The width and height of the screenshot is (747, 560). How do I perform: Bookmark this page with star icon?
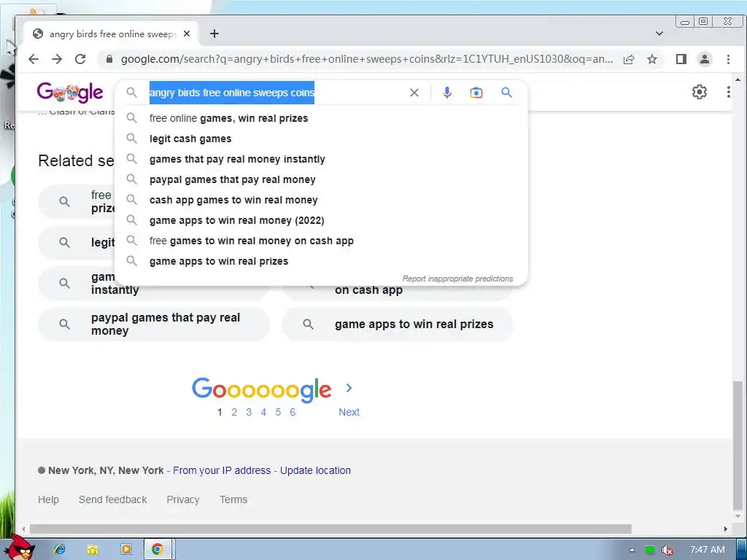point(652,59)
